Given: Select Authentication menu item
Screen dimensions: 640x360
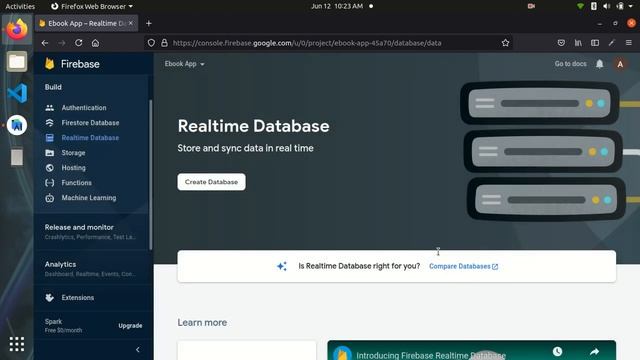Looking at the screenshot, I should [x=84, y=108].
